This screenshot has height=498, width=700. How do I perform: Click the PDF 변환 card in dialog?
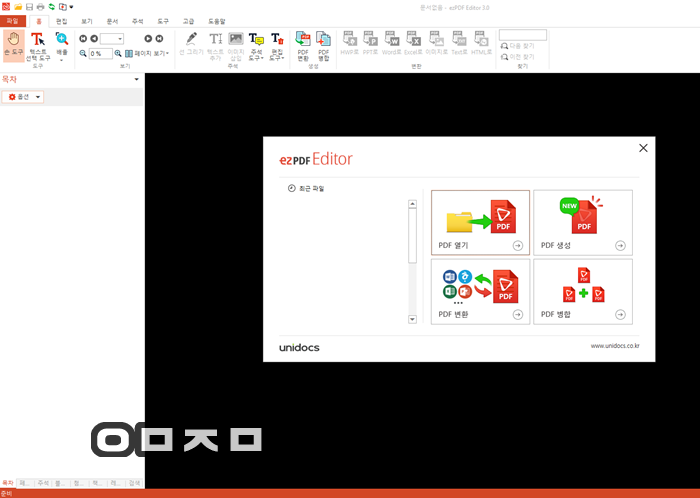pyautogui.click(x=480, y=291)
